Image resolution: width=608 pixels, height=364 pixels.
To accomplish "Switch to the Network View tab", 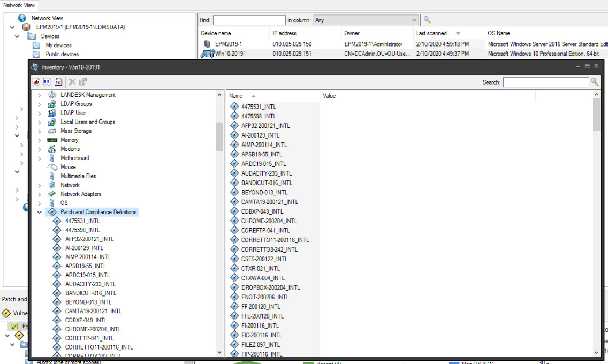I will pyautogui.click(x=20, y=4).
